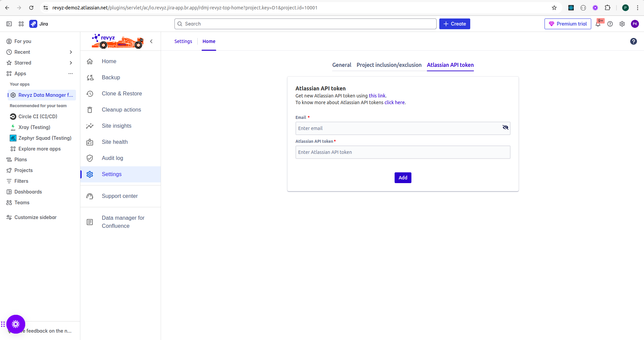This screenshot has height=340, width=644.
Task: Open Site insights chart icon
Action: point(90,126)
